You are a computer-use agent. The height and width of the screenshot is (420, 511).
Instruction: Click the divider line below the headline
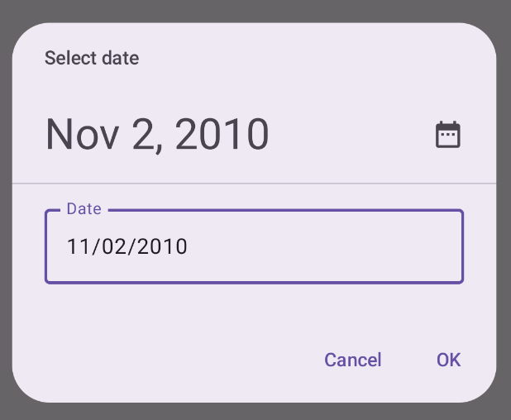tap(254, 182)
